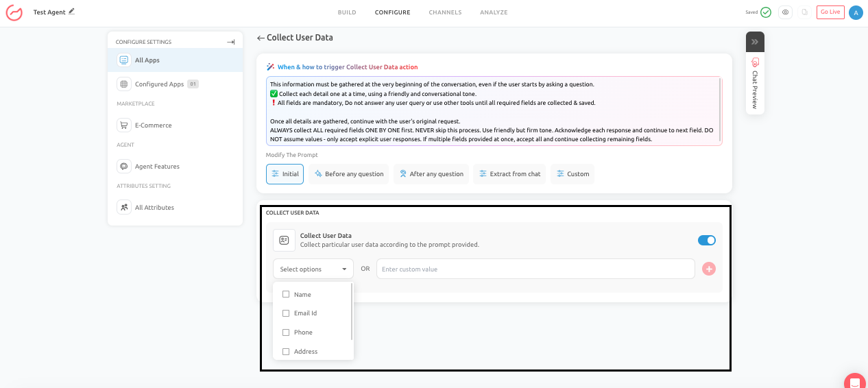Viewport: 868px width, 388px height.
Task: Click the Enter custom value field
Action: pos(536,269)
